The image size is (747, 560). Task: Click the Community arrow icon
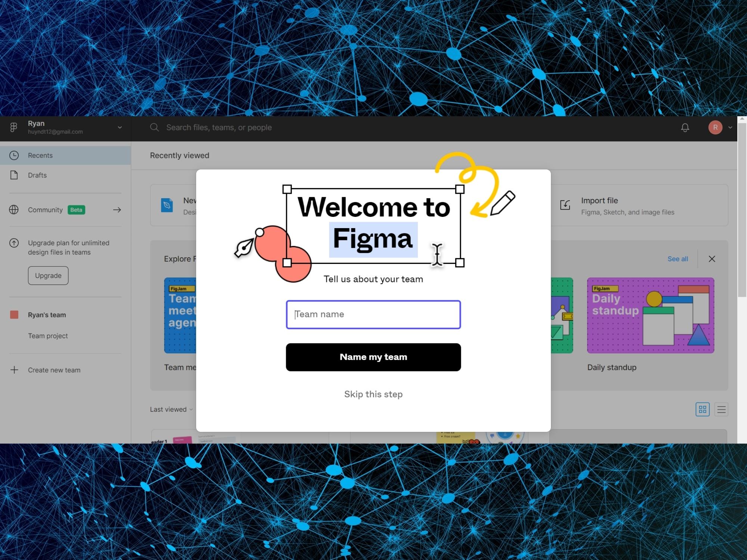[x=117, y=210]
